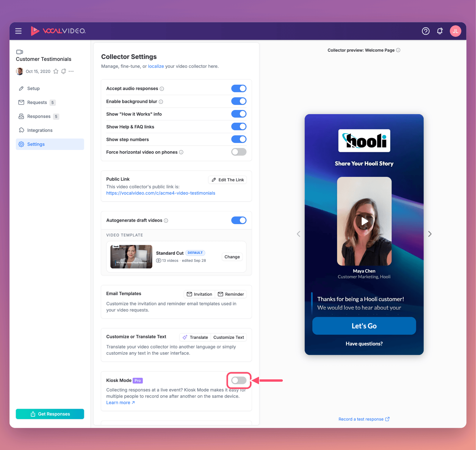Star the Customer Testimonials collector

point(56,71)
